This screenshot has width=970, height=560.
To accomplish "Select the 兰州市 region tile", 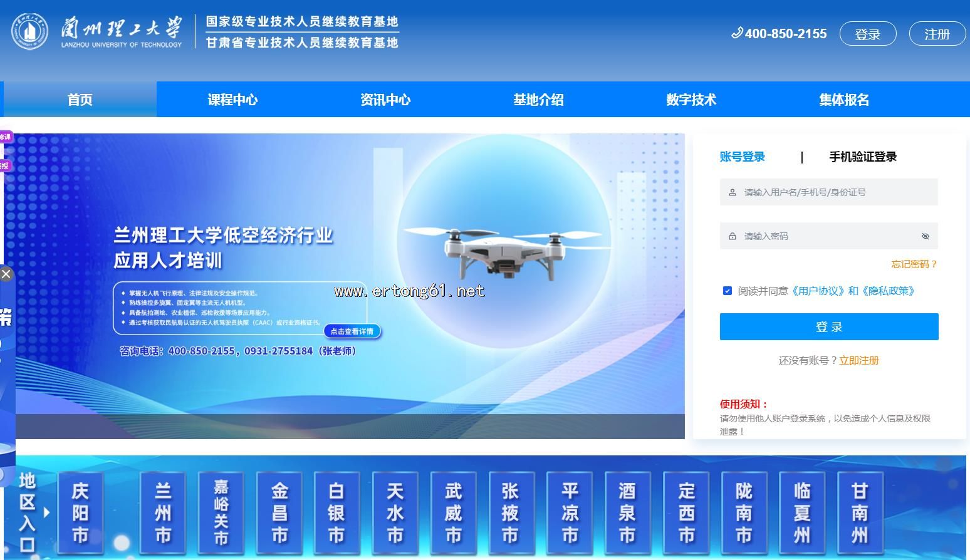I will click(163, 513).
